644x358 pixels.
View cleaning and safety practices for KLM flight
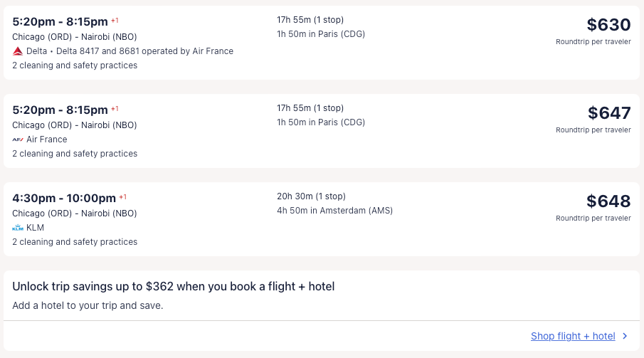click(x=75, y=242)
